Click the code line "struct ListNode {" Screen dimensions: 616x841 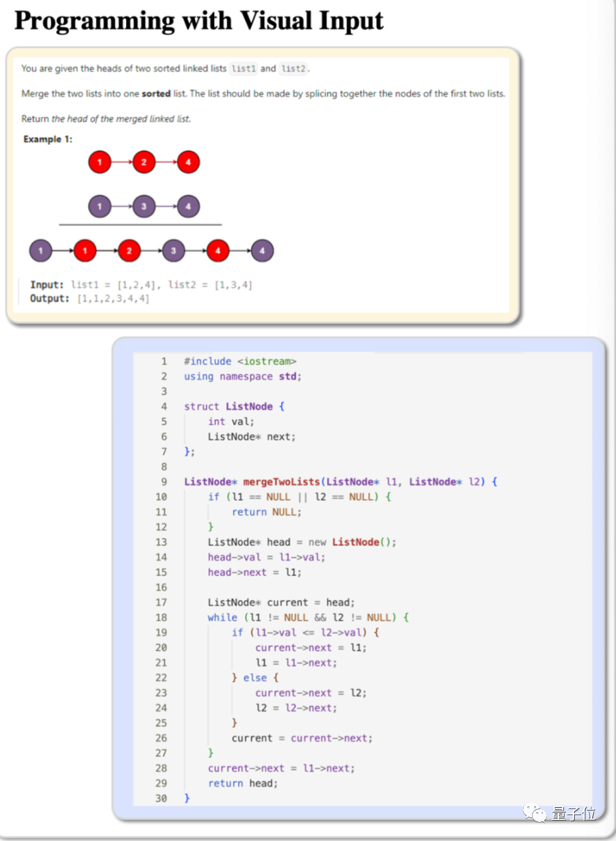click(234, 406)
